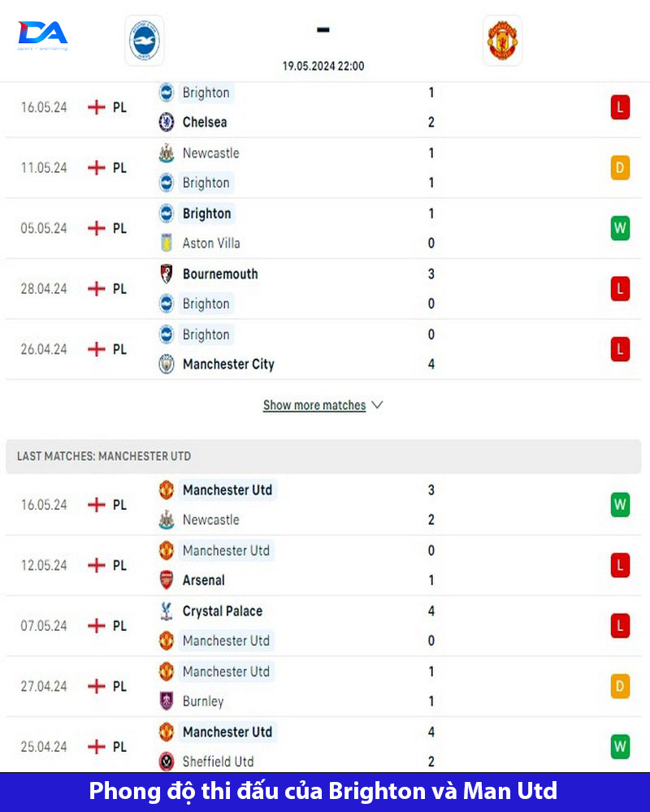
Task: Click the DA Sport logo
Action: (x=42, y=36)
